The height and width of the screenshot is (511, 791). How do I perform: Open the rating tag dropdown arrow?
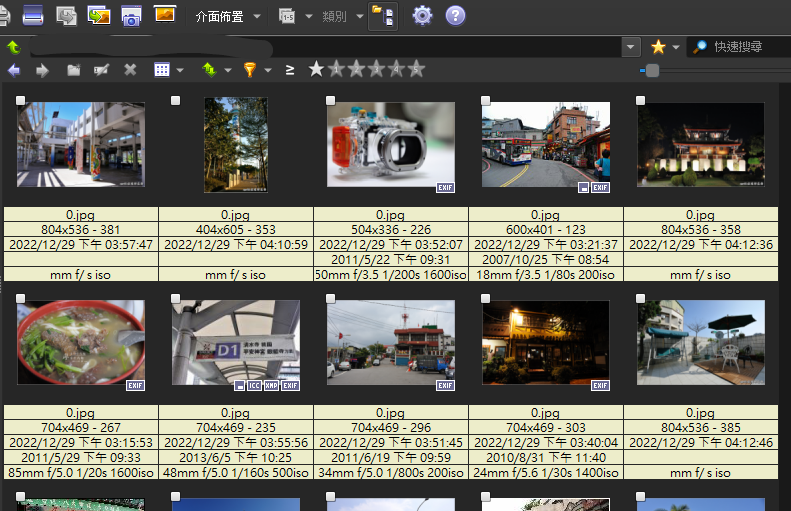(309, 16)
